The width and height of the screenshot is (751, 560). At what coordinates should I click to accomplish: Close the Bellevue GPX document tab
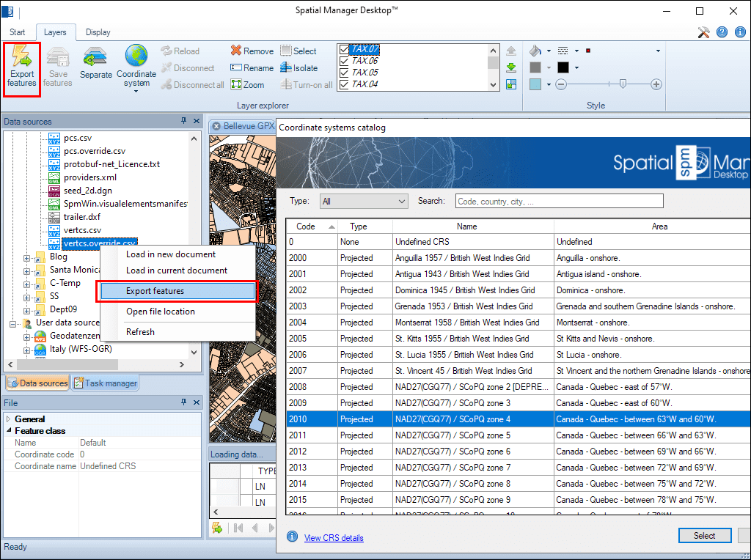click(x=216, y=126)
